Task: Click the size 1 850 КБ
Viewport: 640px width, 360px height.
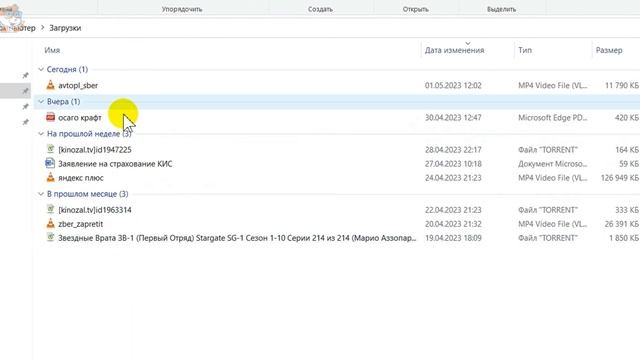Action: click(624, 238)
